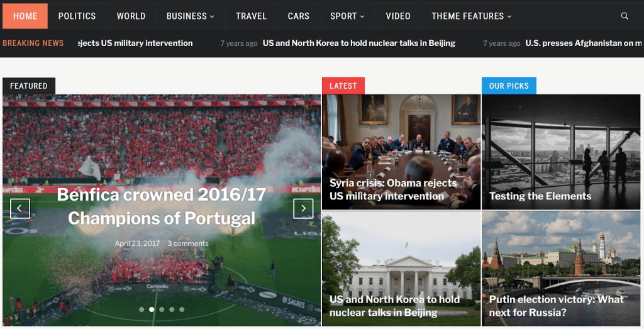Navigate to the Video section

point(398,16)
